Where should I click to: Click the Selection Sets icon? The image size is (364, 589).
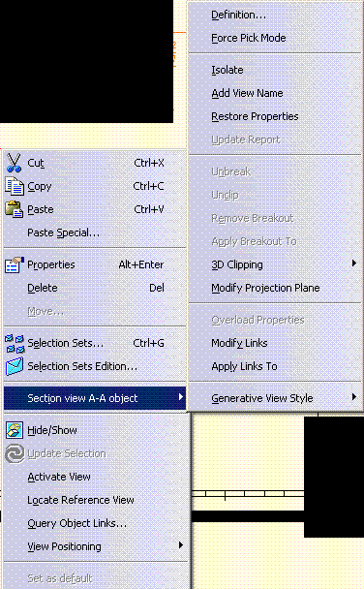(x=15, y=343)
